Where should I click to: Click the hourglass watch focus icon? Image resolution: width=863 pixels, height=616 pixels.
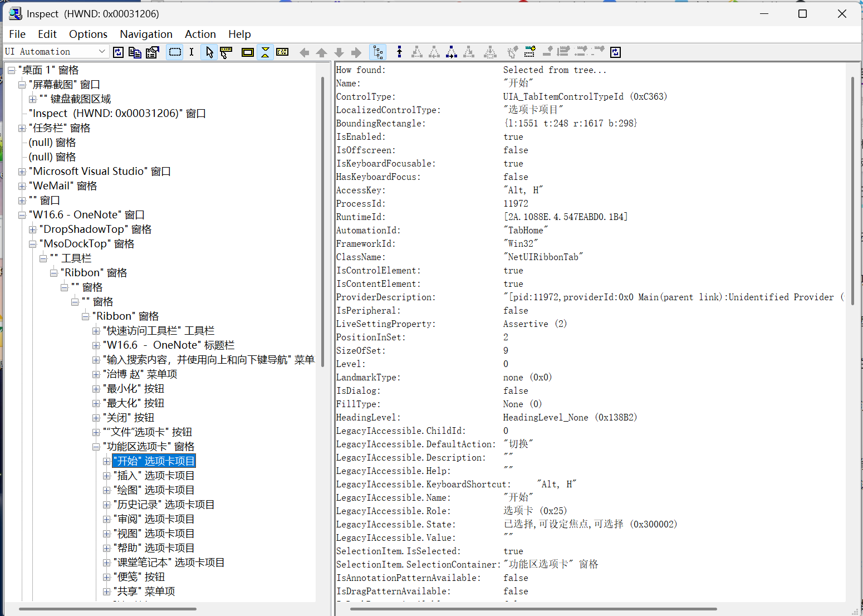[x=265, y=52]
